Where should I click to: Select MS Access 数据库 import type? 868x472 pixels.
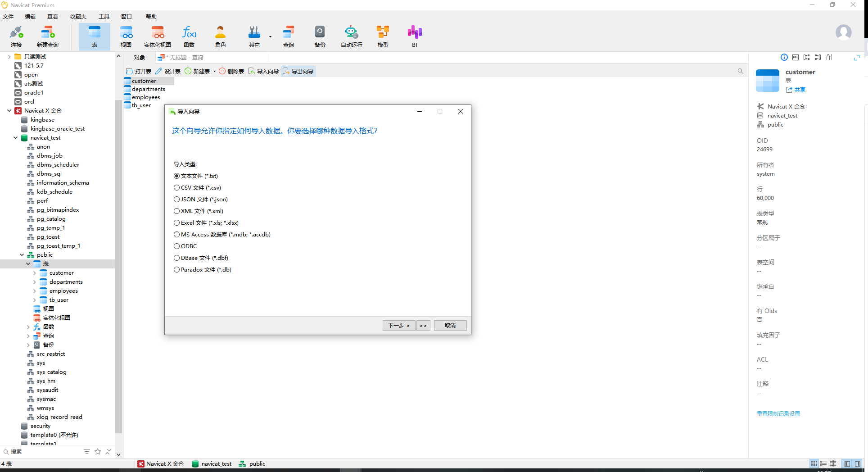(222, 235)
